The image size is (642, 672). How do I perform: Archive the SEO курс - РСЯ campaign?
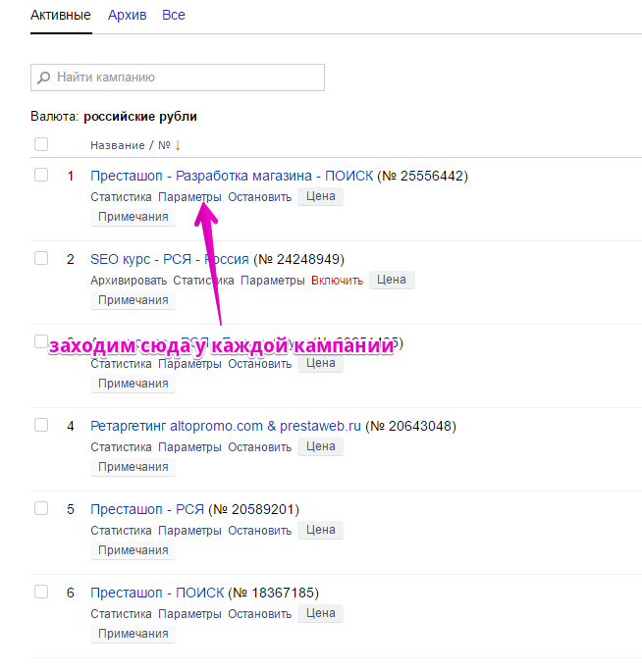tap(129, 280)
